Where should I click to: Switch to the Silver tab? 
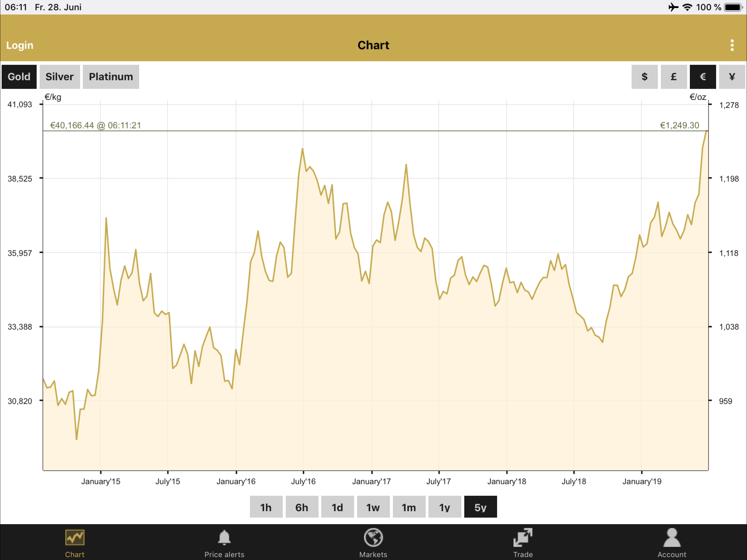(59, 77)
